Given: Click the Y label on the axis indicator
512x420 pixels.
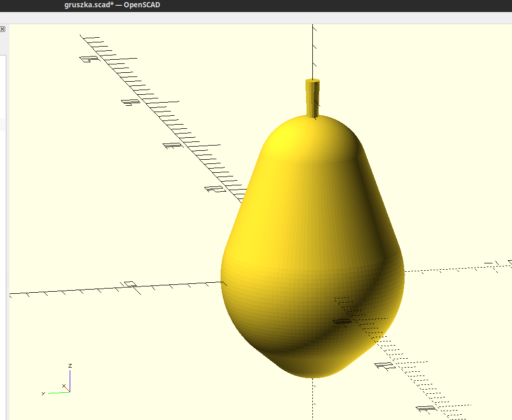Looking at the screenshot, I should 43,393.
